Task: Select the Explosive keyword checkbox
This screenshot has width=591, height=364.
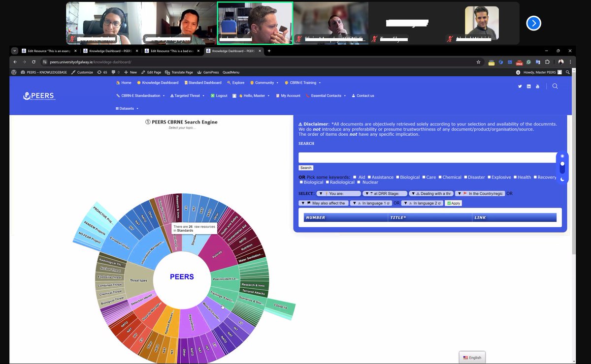Action: (x=489, y=177)
